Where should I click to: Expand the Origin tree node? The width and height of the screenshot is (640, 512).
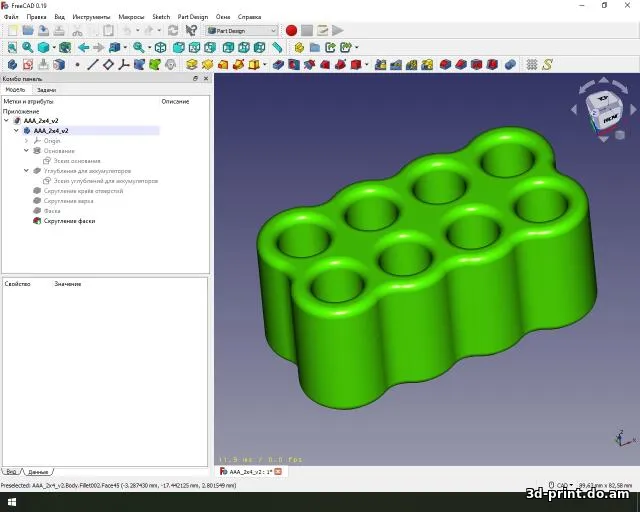pos(26,141)
